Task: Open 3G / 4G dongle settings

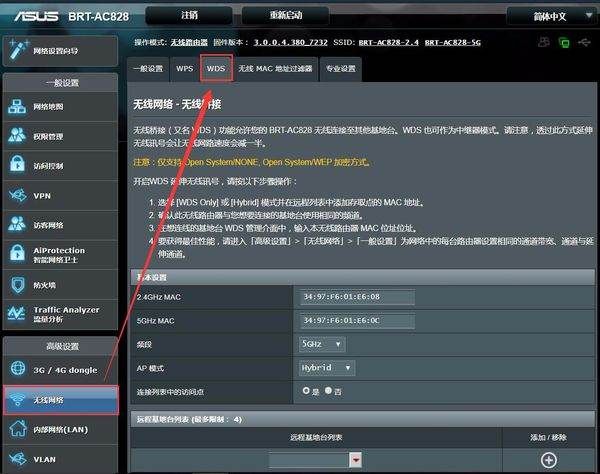Action: pos(59,370)
